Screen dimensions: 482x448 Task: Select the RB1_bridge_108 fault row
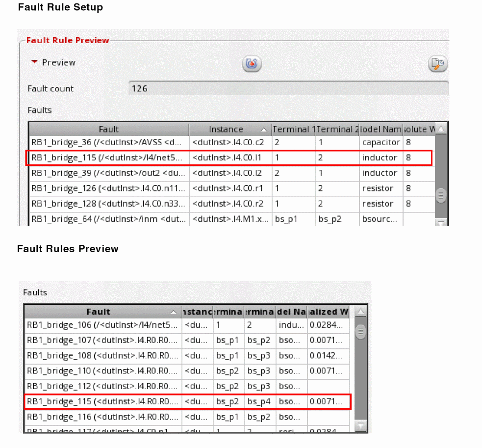point(187,356)
